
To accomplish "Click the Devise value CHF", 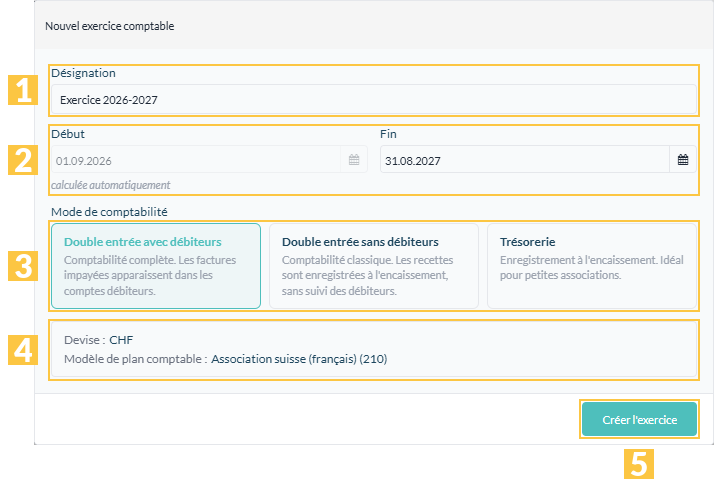I will pyautogui.click(x=121, y=340).
